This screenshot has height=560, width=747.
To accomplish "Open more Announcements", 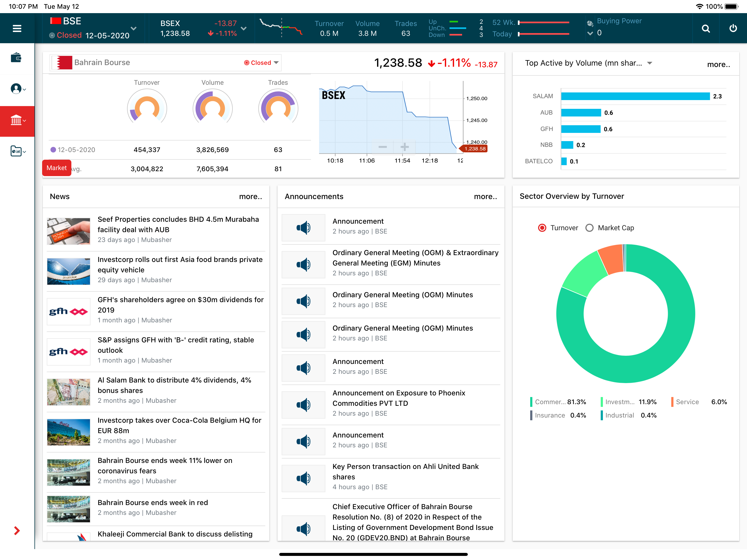I will [485, 197].
